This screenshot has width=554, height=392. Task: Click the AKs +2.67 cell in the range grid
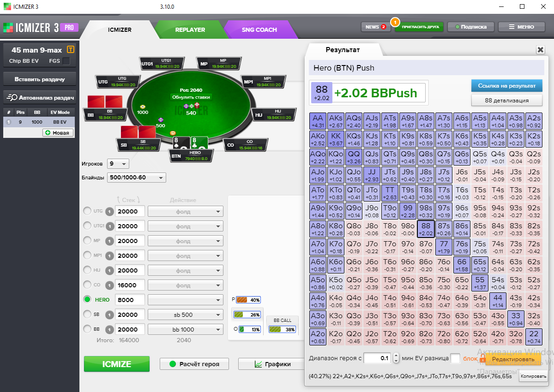(x=336, y=121)
